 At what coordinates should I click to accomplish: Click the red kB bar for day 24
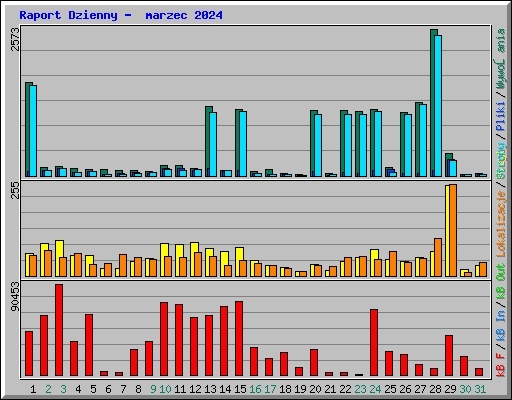click(x=374, y=342)
